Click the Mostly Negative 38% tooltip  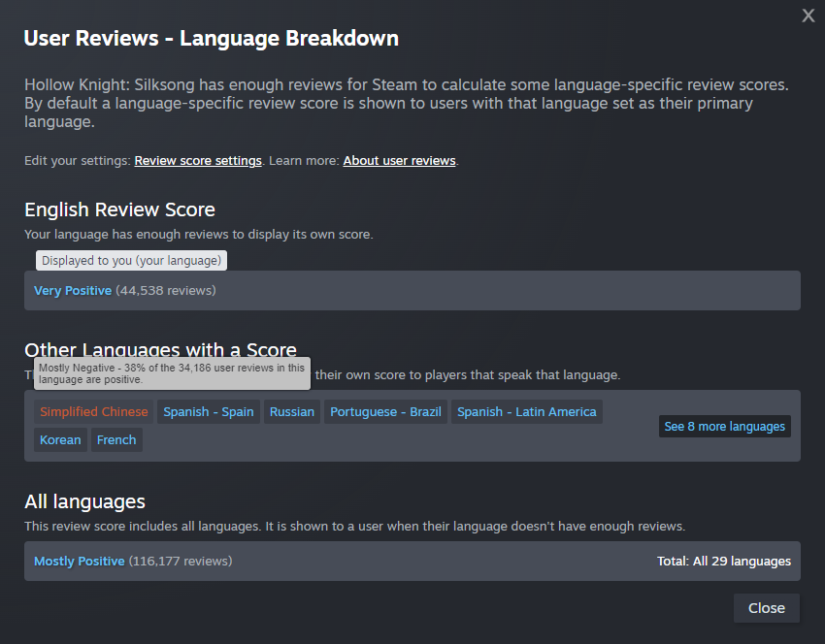tap(172, 373)
